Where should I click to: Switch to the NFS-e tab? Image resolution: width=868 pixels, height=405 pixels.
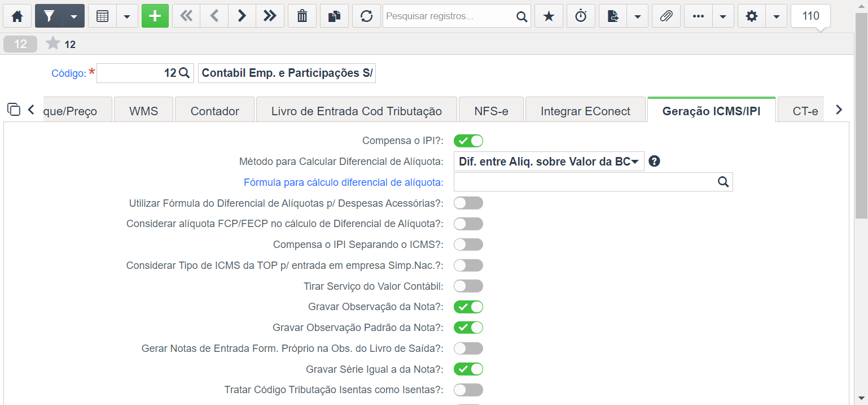491,111
